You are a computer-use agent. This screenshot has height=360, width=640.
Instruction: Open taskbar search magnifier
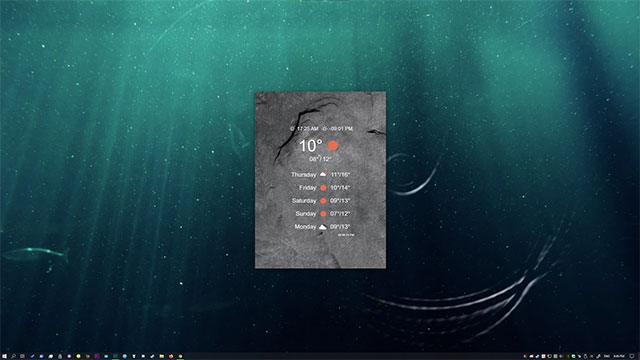tap(13, 356)
